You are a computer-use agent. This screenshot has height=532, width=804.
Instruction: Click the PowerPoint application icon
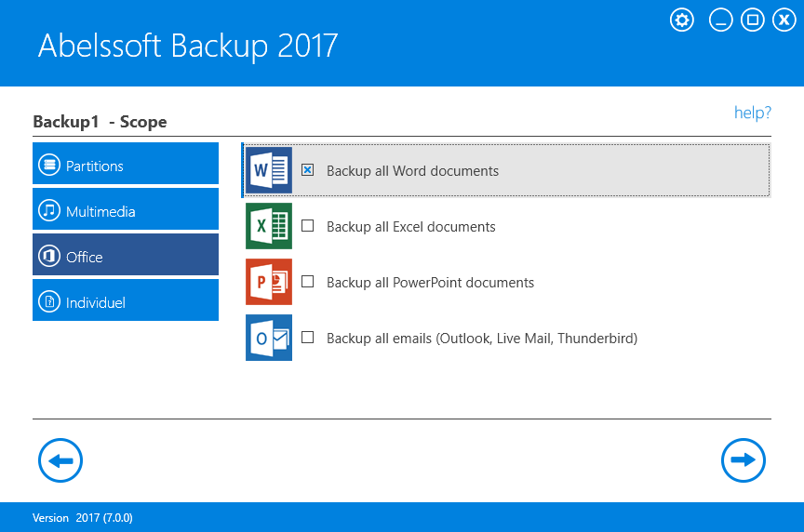268,282
